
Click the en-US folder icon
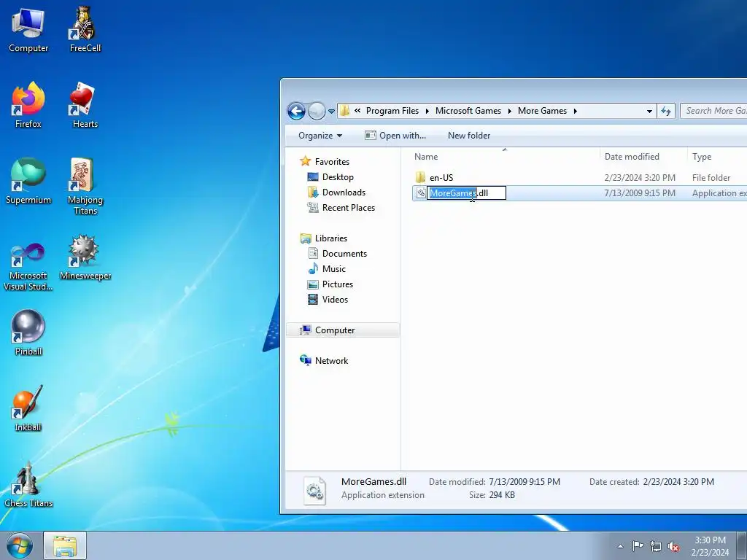420,178
